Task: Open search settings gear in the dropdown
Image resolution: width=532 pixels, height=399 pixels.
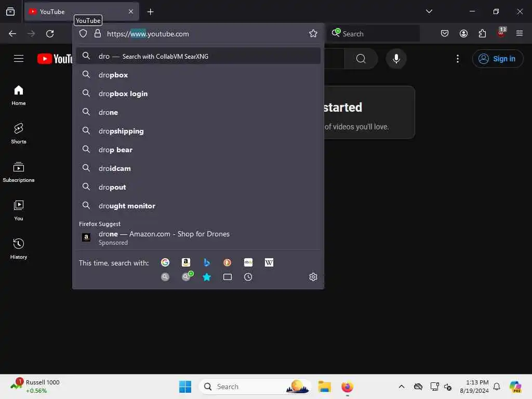Action: (x=313, y=277)
